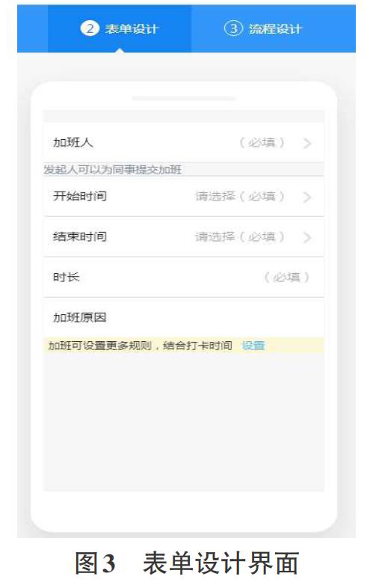Click the step 3 circle icon

pyautogui.click(x=233, y=28)
